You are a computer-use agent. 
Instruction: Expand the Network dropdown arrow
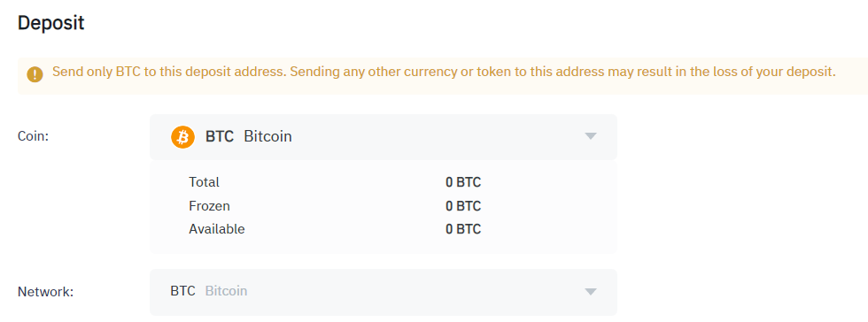[x=591, y=292]
